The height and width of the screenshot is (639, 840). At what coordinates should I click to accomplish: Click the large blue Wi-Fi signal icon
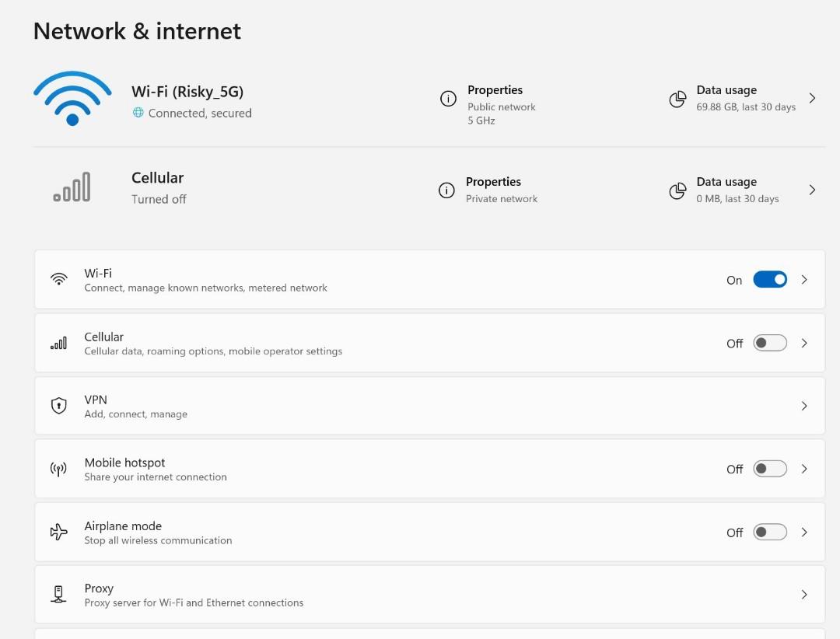tap(72, 99)
